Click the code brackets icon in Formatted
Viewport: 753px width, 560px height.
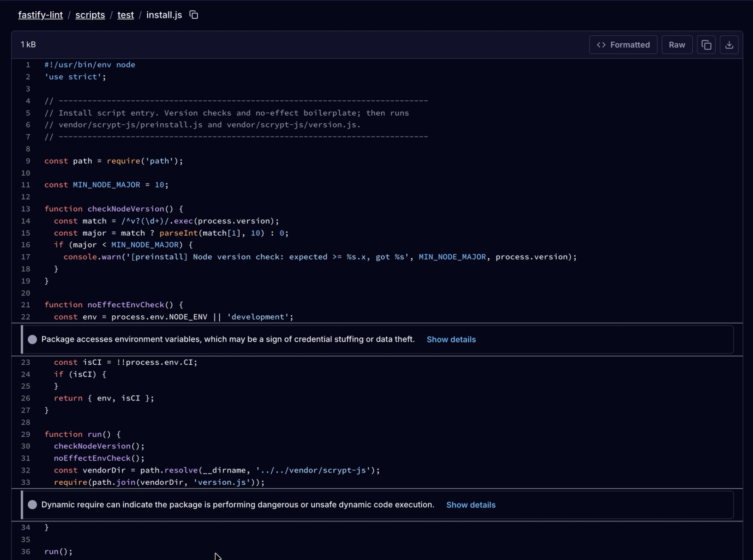601,45
